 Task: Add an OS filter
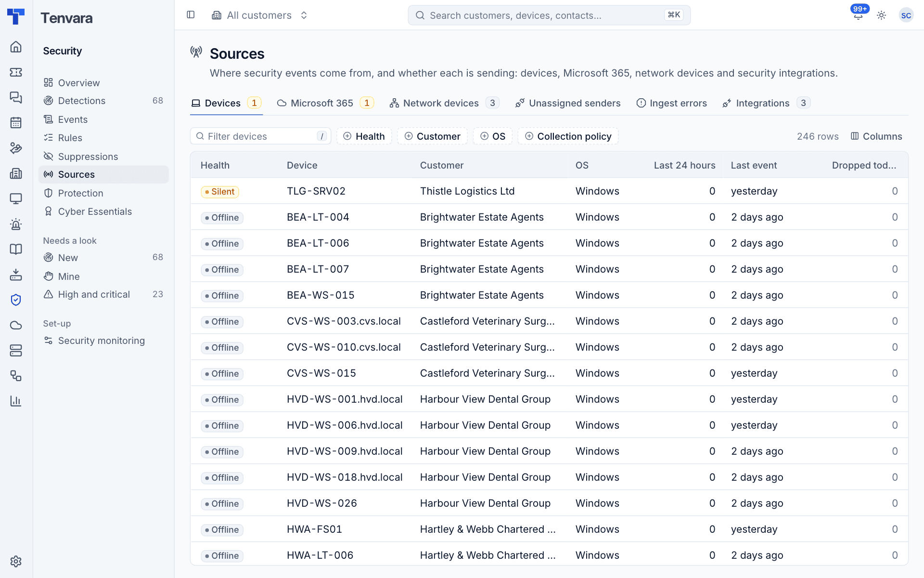pos(493,136)
